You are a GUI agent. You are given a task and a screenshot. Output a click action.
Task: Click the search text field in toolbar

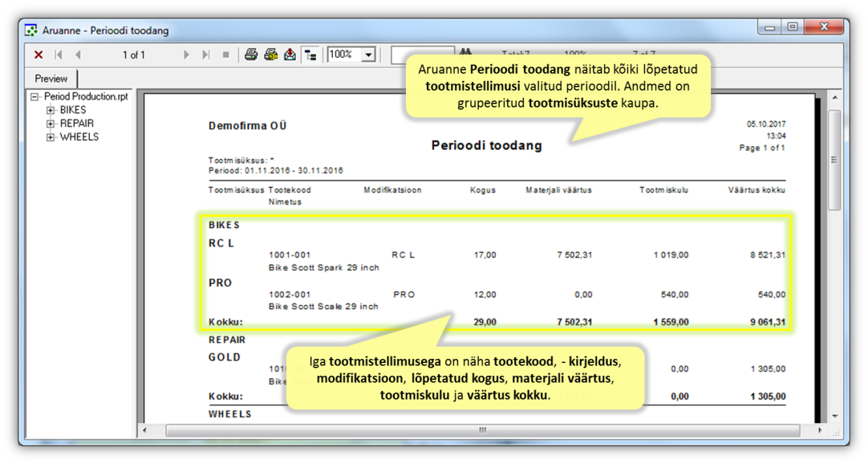click(x=422, y=55)
